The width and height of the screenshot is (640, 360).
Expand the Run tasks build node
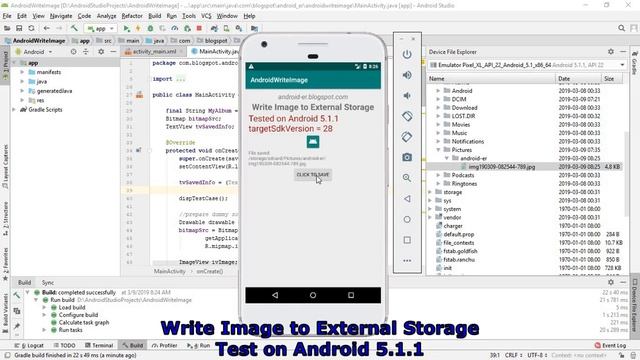point(44,330)
